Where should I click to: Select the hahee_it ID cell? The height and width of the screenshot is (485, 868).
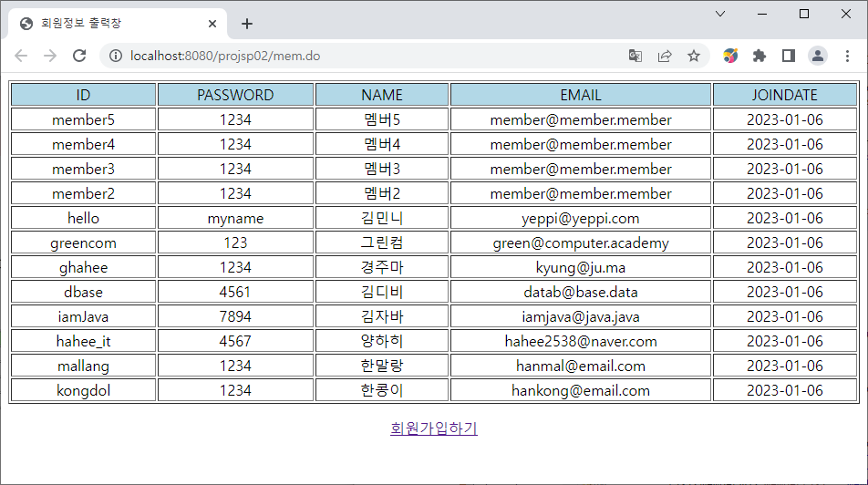pyautogui.click(x=83, y=341)
